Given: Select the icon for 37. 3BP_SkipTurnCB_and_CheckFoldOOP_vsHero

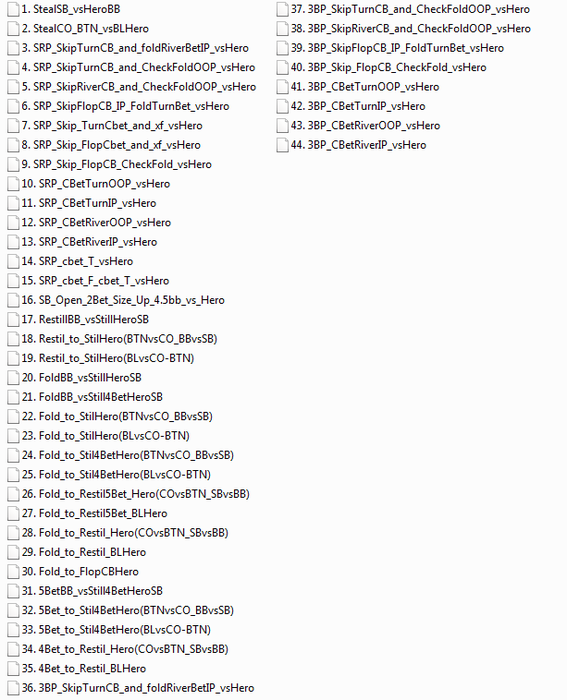Looking at the screenshot, I should 282,9.
